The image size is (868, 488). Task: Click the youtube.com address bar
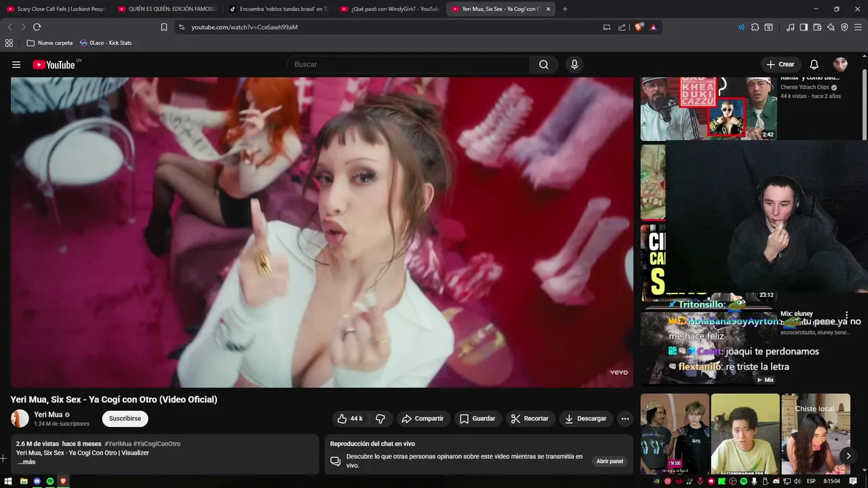tap(387, 27)
